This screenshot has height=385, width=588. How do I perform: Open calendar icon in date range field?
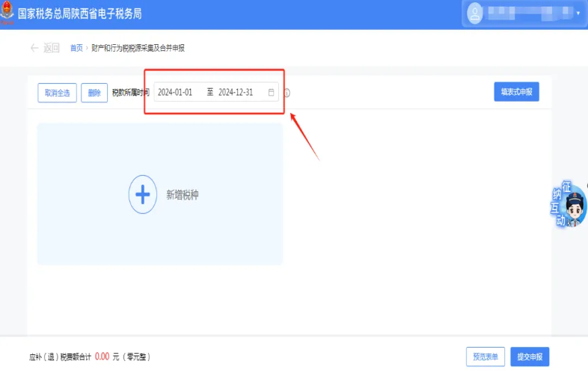click(x=271, y=93)
